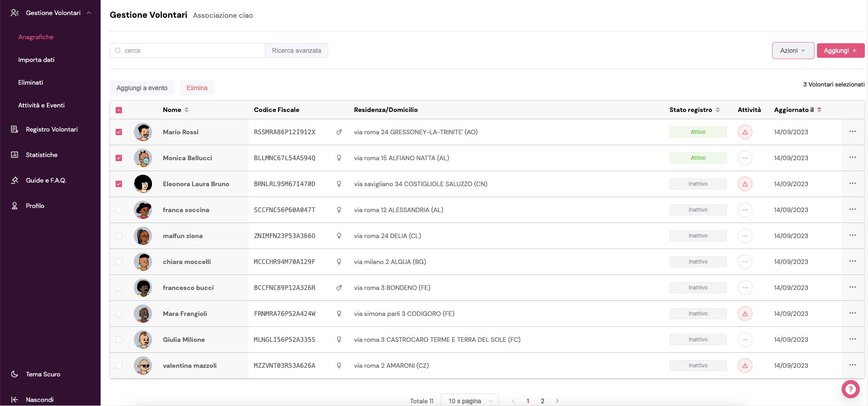Click the warning activity icon for Mario Rossi
The image size is (868, 406).
[x=745, y=132]
